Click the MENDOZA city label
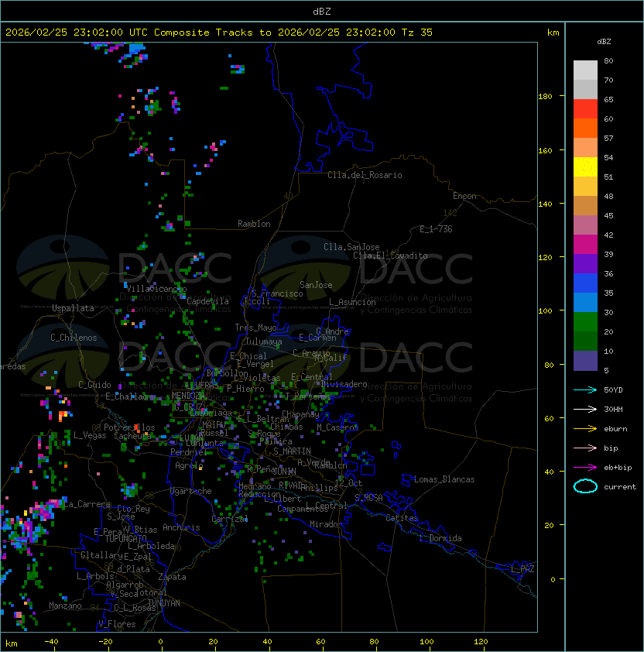 189,395
